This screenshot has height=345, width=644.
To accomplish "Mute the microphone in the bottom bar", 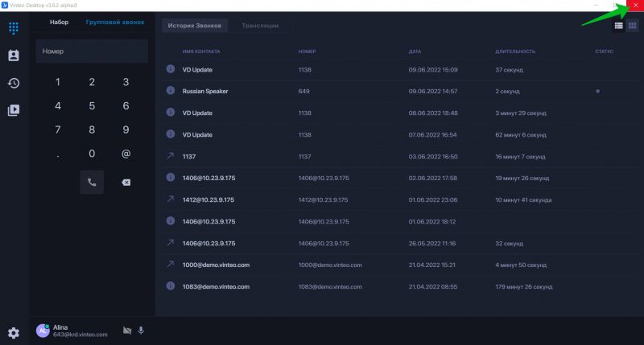I will (x=141, y=330).
